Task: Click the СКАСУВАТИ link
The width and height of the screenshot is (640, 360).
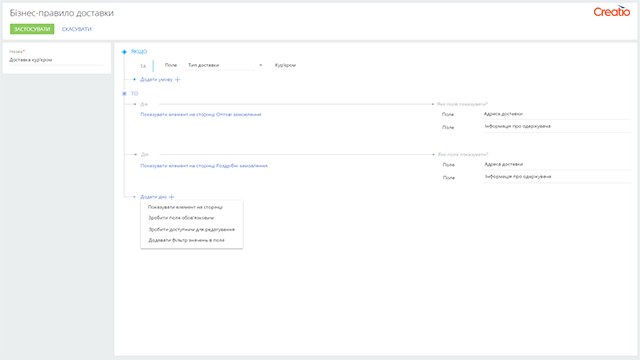Action: 77,29
